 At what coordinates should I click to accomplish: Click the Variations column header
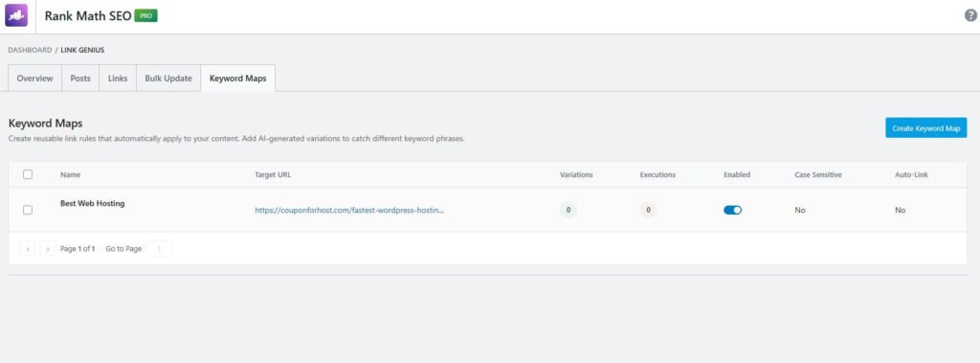click(x=576, y=174)
